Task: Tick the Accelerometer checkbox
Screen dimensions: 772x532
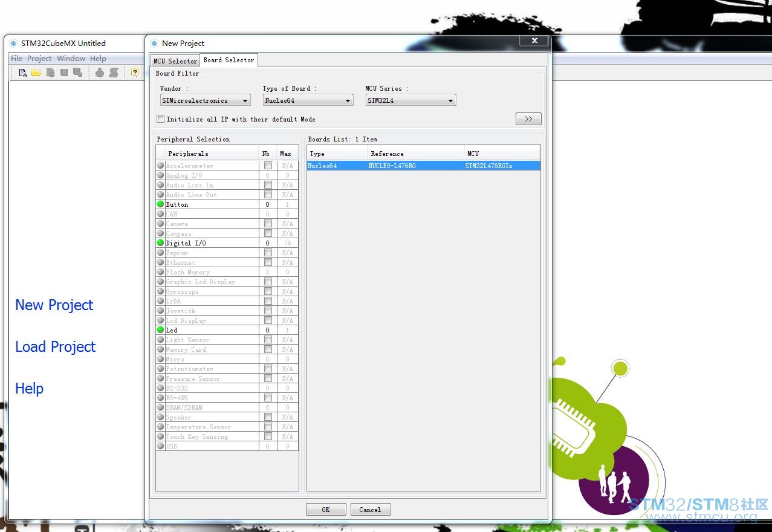Action: pos(268,166)
